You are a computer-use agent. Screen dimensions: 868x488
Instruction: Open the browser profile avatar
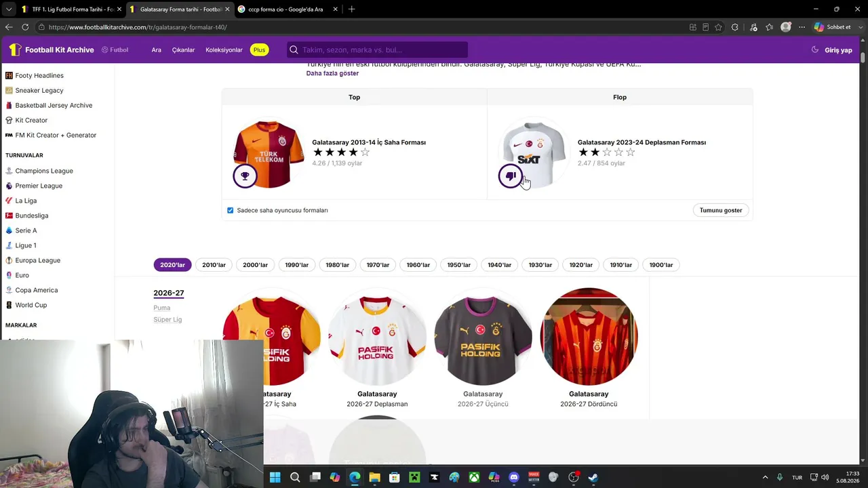pyautogui.click(x=786, y=27)
